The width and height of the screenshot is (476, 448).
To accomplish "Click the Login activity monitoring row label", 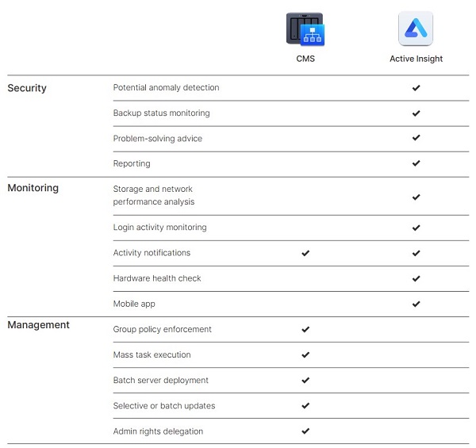I will click(159, 228).
